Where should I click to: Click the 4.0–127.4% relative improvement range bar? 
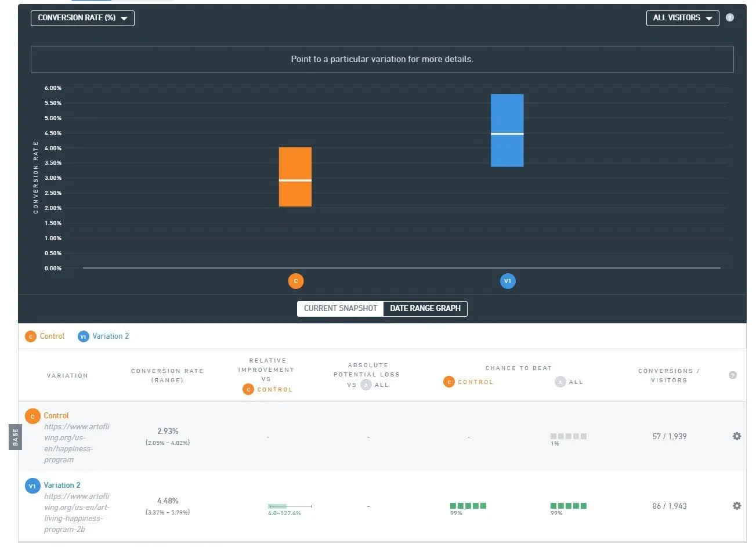pyautogui.click(x=290, y=506)
